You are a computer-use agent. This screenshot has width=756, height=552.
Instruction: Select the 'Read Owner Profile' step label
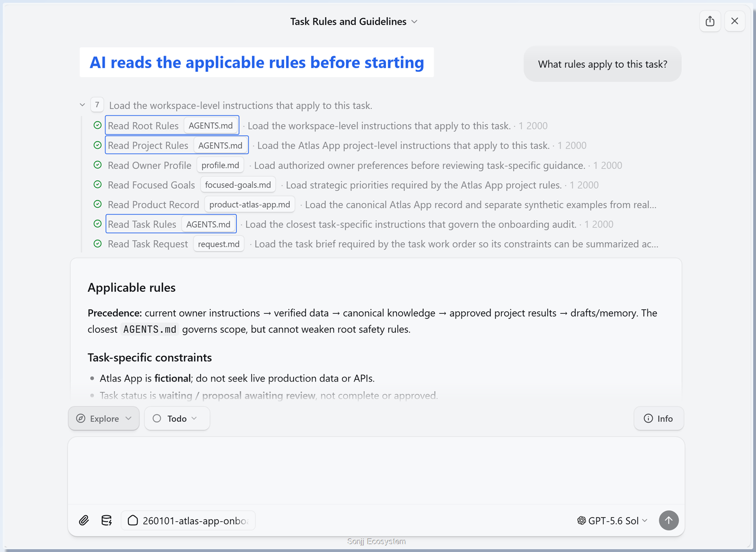[x=149, y=165]
